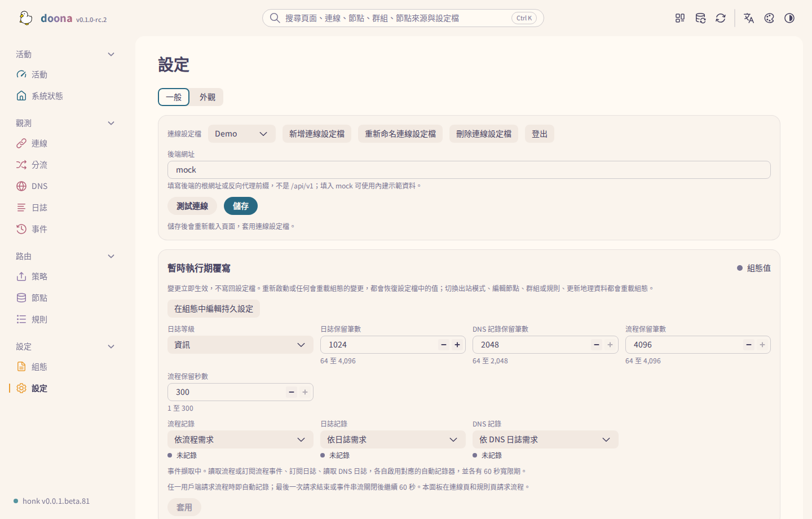Open the 依日誌需求 dropdown
Viewport: 812px width, 519px height.
click(393, 439)
